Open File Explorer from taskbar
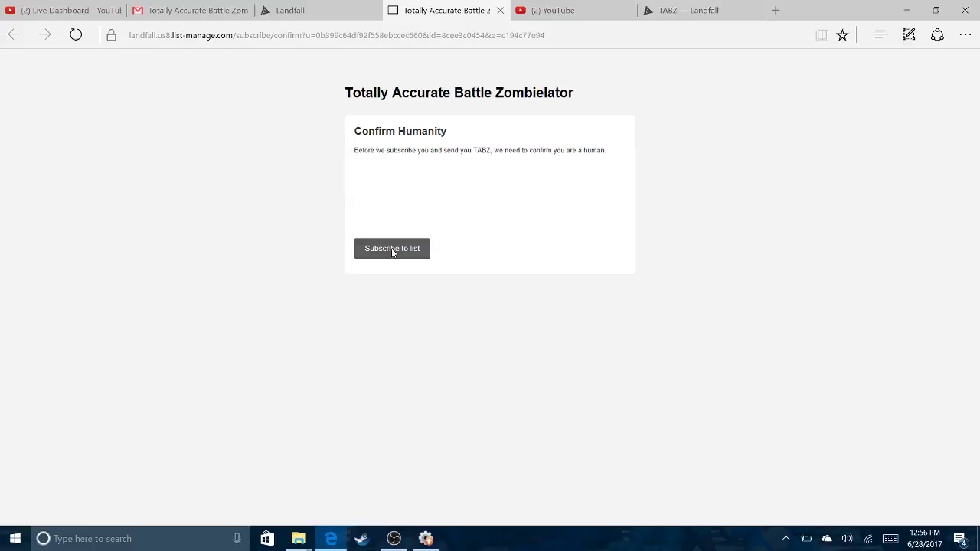The width and height of the screenshot is (980, 551). 299,538
